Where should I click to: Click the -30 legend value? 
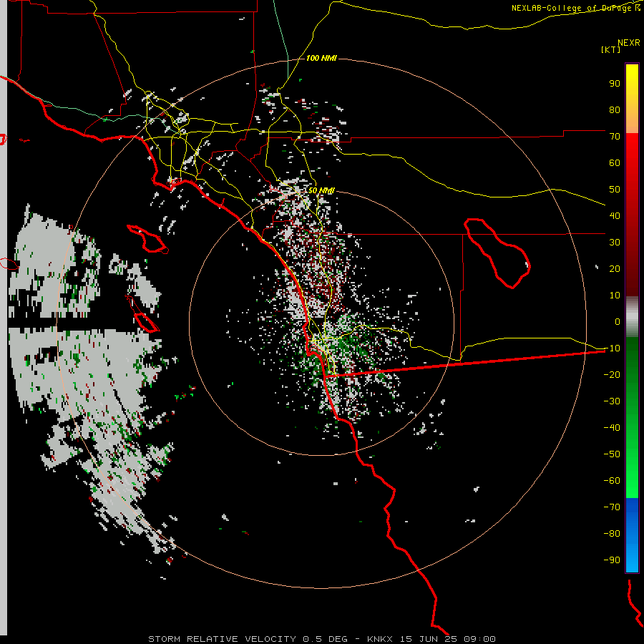point(612,401)
